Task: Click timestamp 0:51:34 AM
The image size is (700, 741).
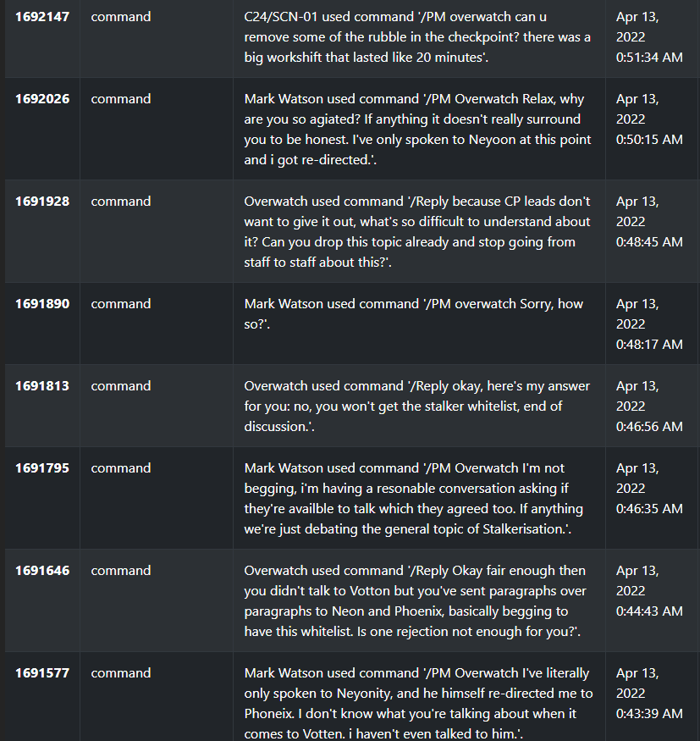Action: 649,58
